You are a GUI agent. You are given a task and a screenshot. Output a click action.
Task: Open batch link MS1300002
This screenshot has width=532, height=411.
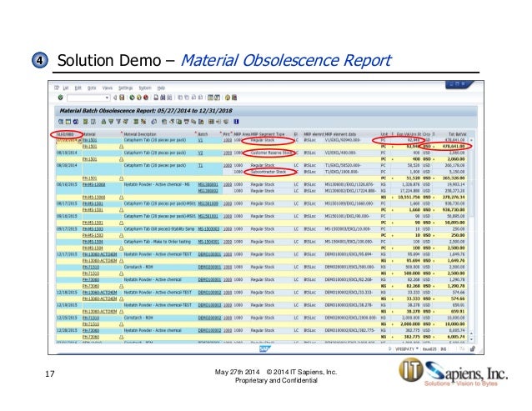[x=208, y=191]
